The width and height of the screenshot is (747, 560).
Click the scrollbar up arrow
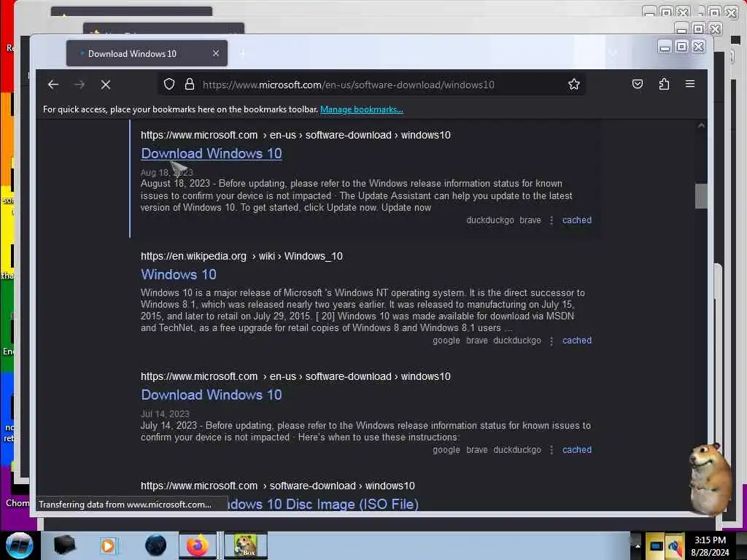[701, 125]
